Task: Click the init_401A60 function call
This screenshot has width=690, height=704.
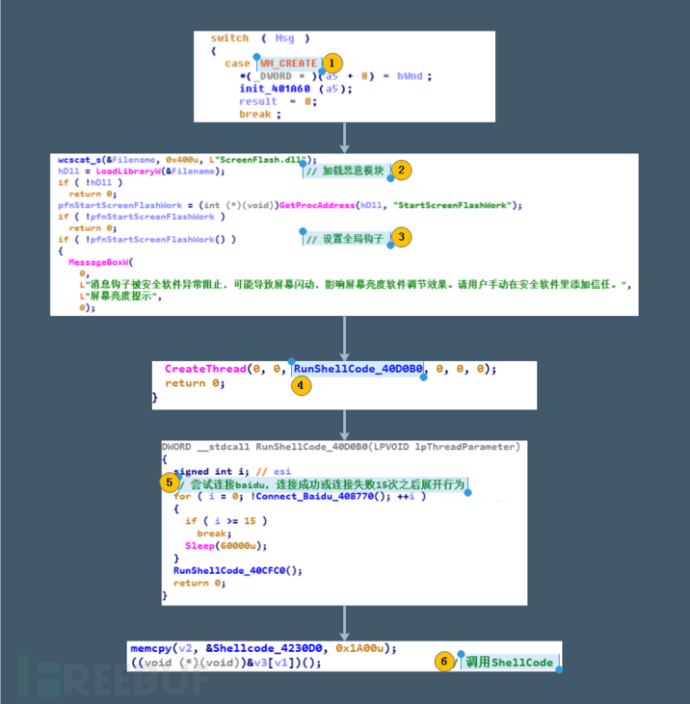Action: (x=274, y=89)
